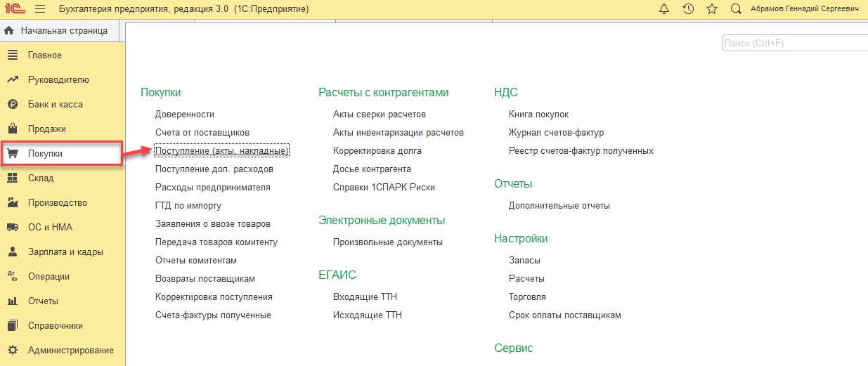The height and width of the screenshot is (366, 868).
Task: Open Доверенности link
Action: click(185, 114)
